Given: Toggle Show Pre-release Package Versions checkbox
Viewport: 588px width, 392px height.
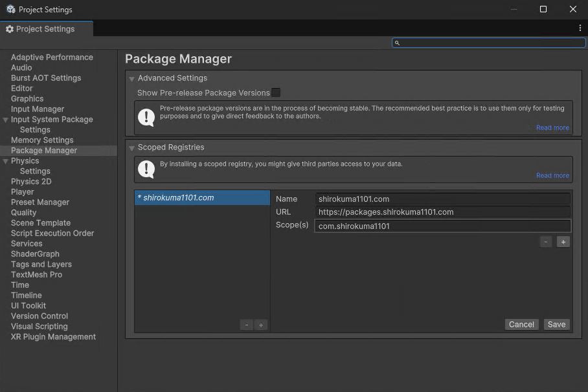Looking at the screenshot, I should [276, 93].
